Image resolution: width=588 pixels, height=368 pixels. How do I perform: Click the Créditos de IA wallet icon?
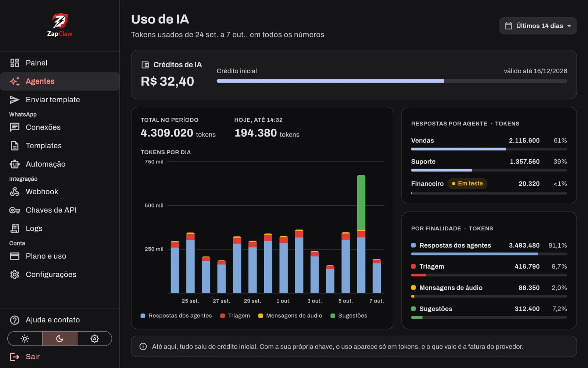[x=146, y=65]
